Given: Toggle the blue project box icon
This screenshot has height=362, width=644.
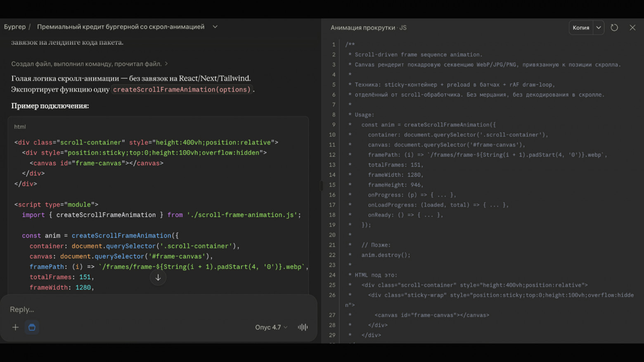Looking at the screenshot, I should point(32,327).
